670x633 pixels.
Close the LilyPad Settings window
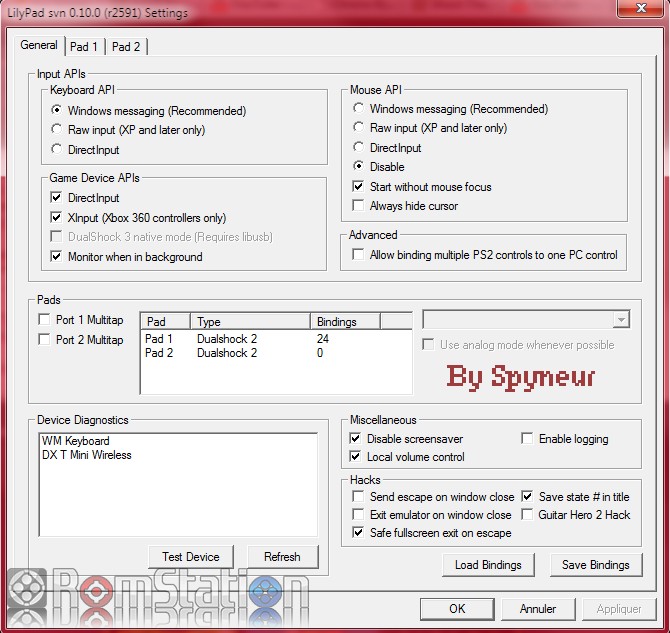tap(641, 8)
